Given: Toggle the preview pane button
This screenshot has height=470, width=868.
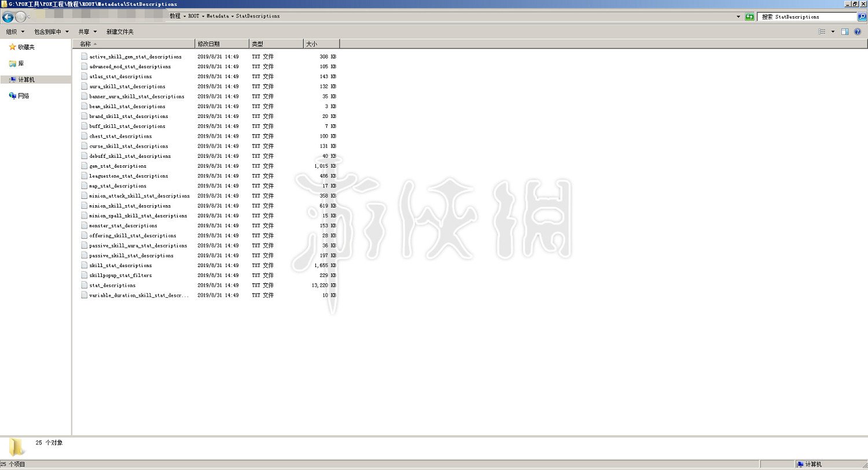Looking at the screenshot, I should click(845, 32).
